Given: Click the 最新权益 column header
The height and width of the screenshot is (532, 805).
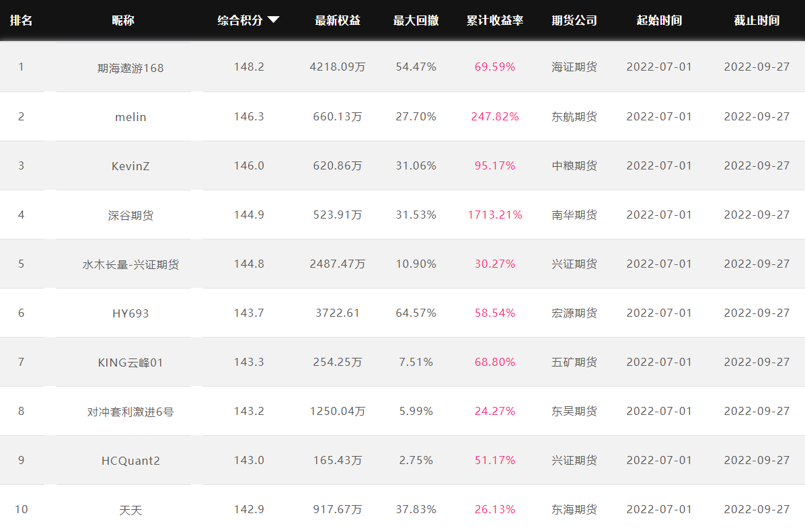Looking at the screenshot, I should (x=338, y=21).
